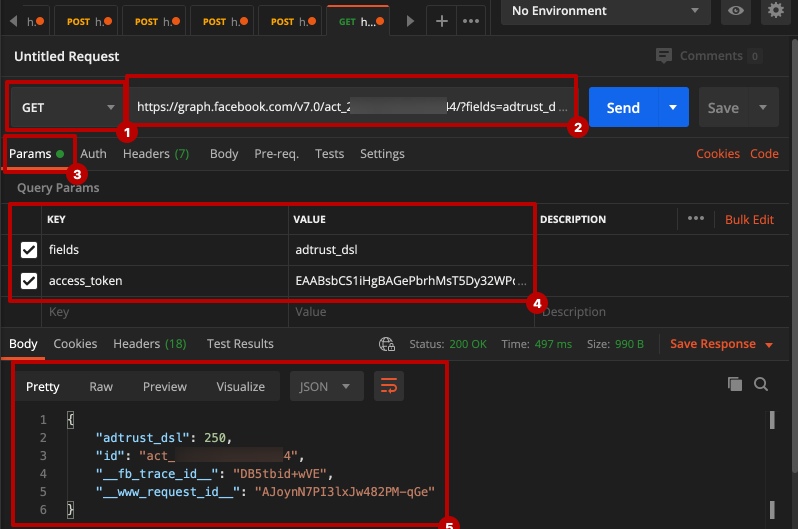Click the response body vertical scrollbar
798x529 pixels.
[x=772, y=463]
